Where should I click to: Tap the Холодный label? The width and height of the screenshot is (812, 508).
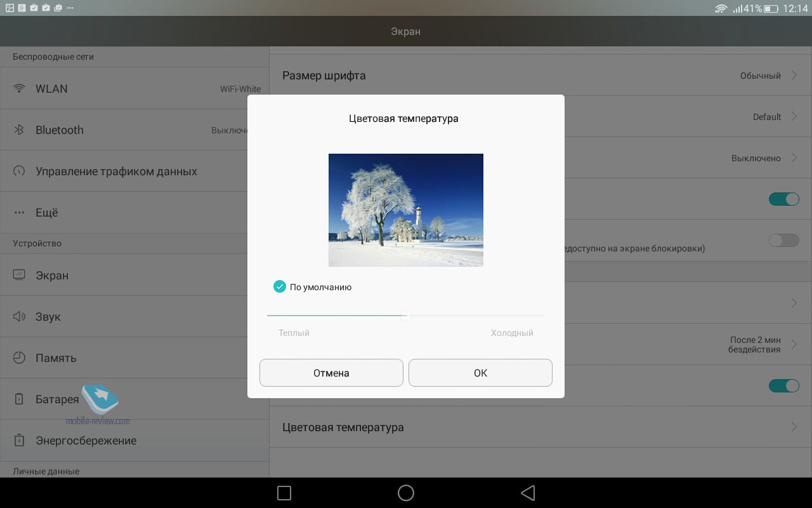512,333
